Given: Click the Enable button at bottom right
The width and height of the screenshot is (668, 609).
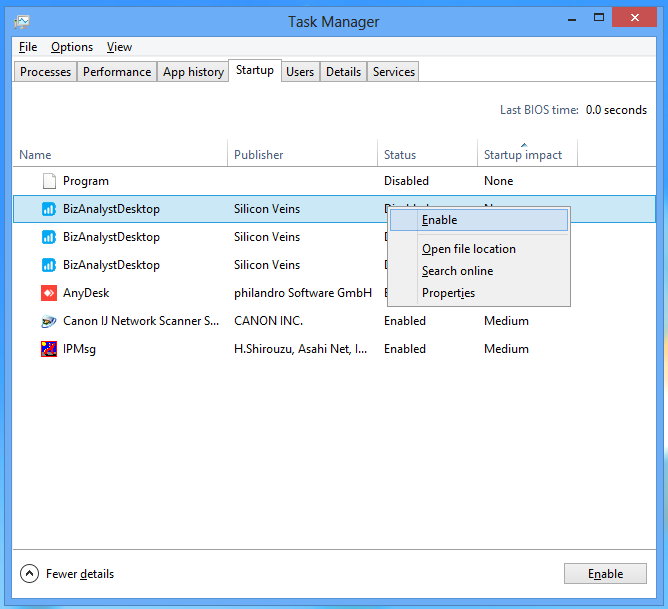Looking at the screenshot, I should tap(605, 574).
